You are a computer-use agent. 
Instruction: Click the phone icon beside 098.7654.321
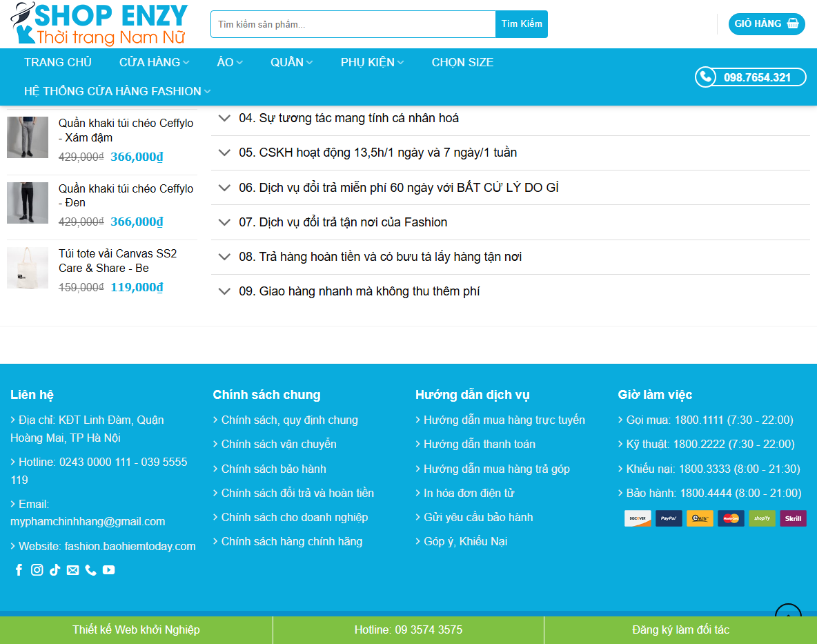[705, 77]
